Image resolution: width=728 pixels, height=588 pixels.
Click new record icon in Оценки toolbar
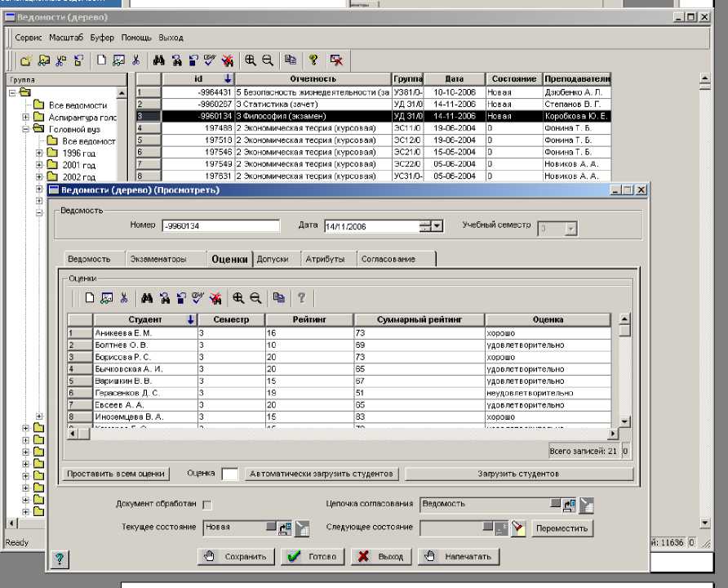pyautogui.click(x=90, y=298)
